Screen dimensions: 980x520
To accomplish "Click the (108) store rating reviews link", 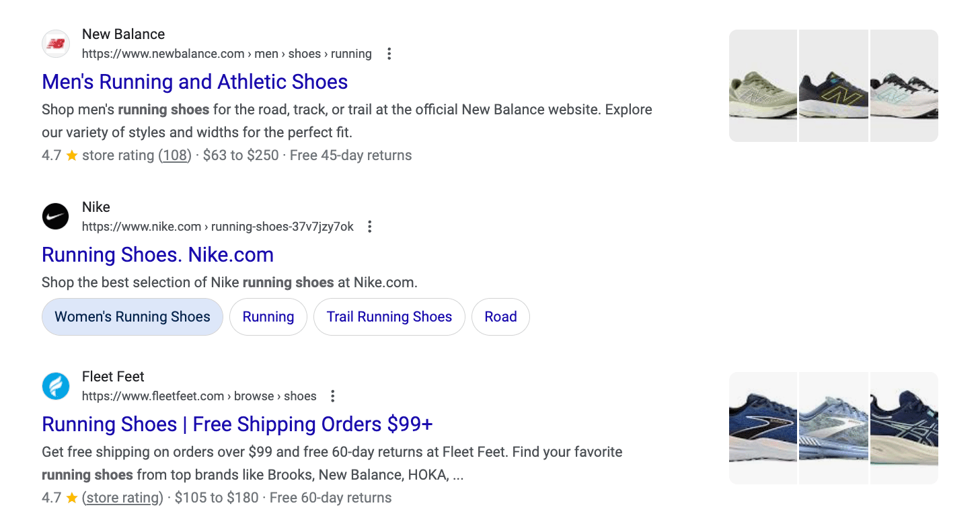I will coord(173,155).
